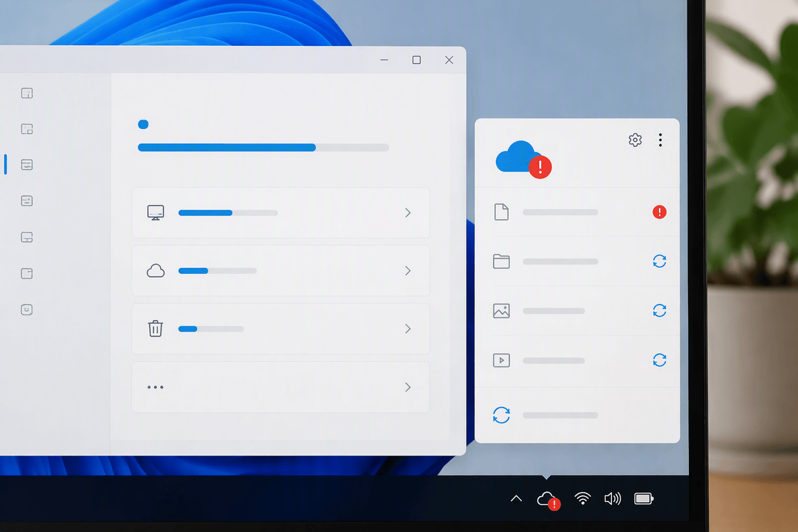Click the large cloud error logo in flyout

(x=523, y=159)
